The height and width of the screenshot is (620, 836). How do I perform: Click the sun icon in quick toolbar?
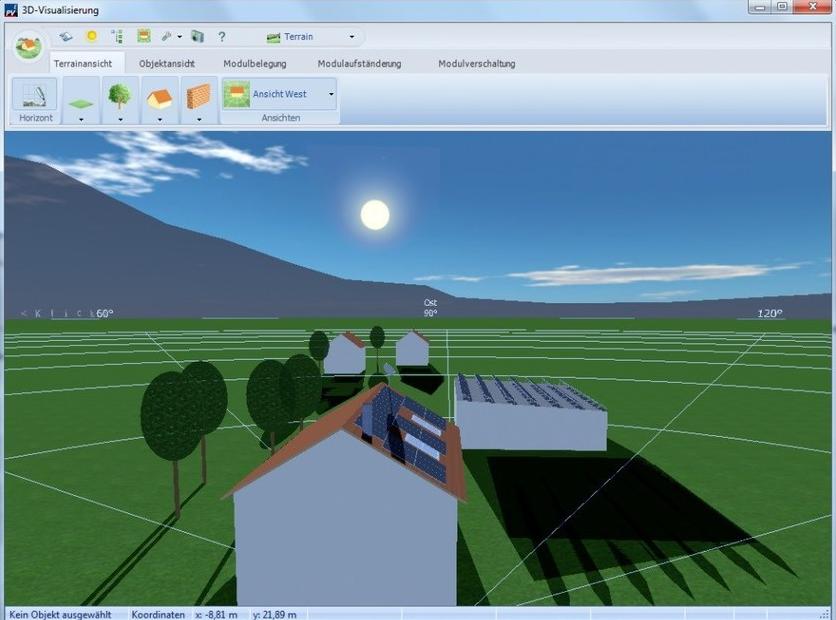point(91,37)
